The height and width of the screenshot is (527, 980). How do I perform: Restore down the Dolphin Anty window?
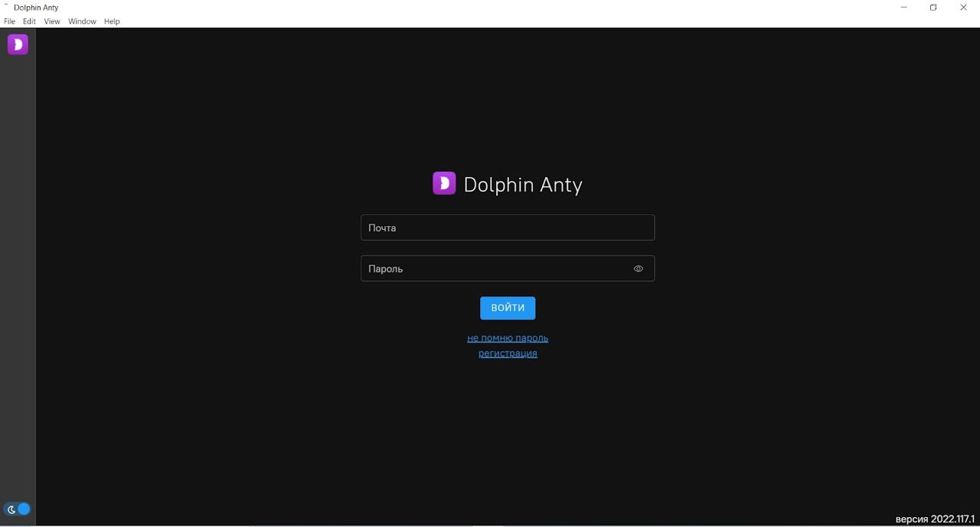[933, 8]
